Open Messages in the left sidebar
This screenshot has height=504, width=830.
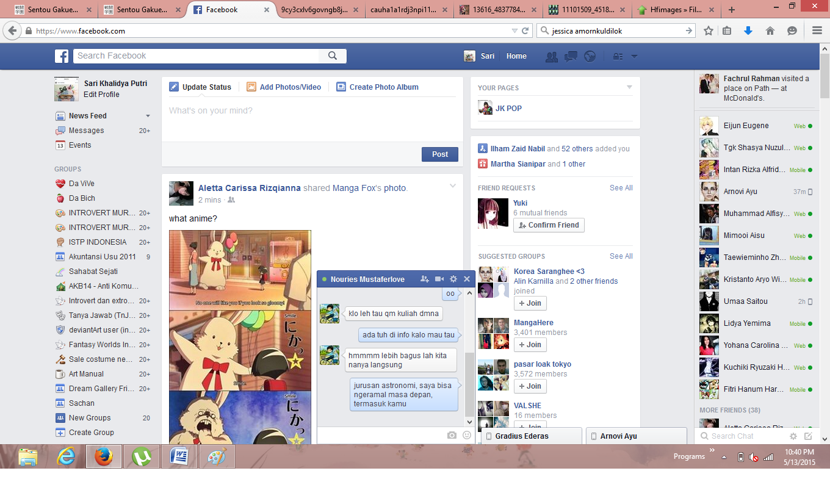87,131
